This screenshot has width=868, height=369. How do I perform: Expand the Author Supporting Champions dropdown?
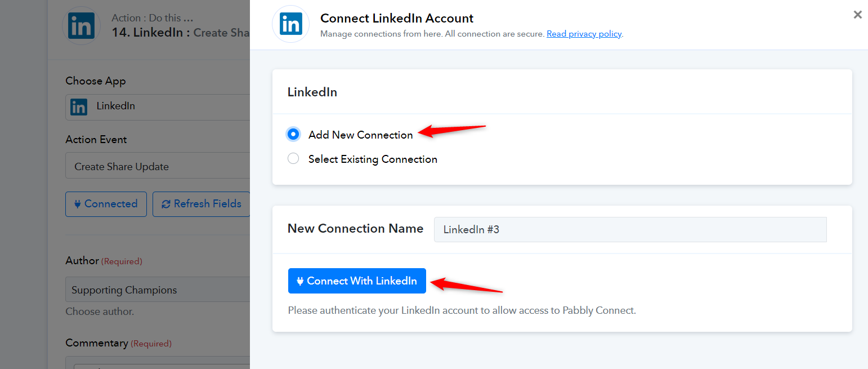pos(158,290)
